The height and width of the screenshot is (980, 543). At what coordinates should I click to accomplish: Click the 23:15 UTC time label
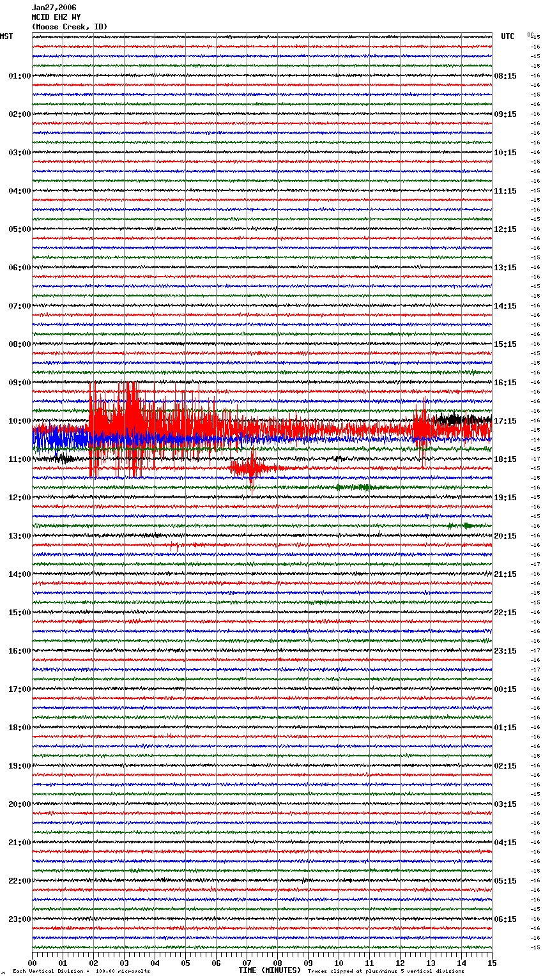click(x=505, y=651)
